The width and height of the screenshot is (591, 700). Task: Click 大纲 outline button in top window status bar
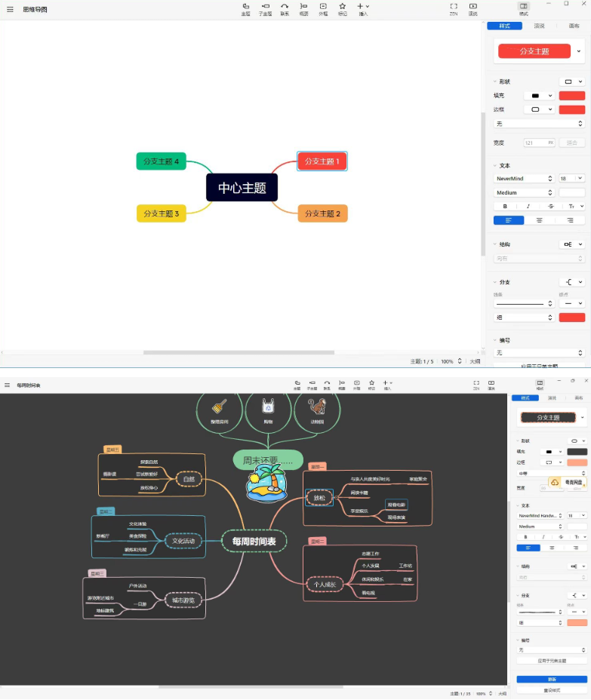coord(475,361)
